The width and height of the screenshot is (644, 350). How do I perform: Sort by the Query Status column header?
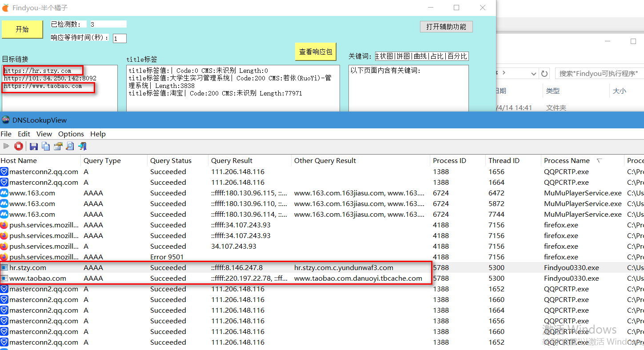coord(178,161)
